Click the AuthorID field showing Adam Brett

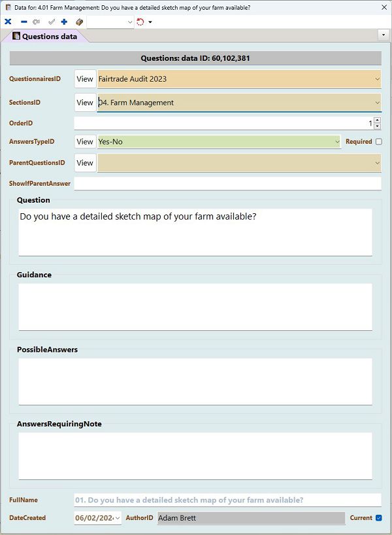click(251, 518)
